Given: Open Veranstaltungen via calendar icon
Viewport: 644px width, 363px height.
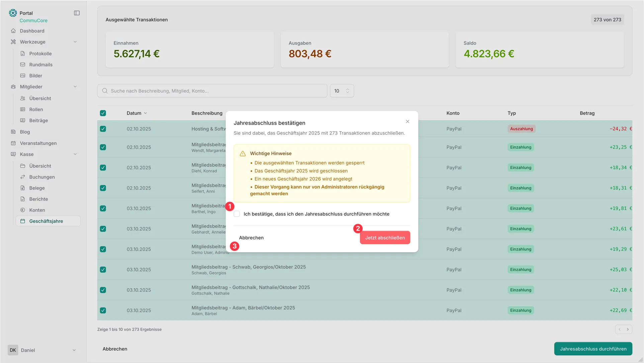Looking at the screenshot, I should click(x=13, y=143).
